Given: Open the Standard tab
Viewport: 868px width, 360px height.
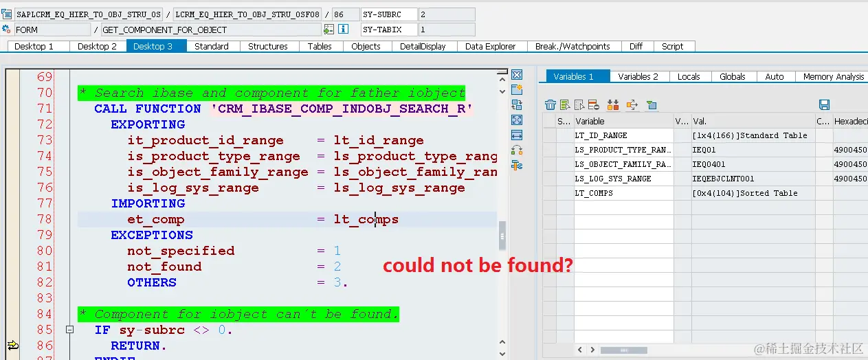Looking at the screenshot, I should pyautogui.click(x=212, y=46).
